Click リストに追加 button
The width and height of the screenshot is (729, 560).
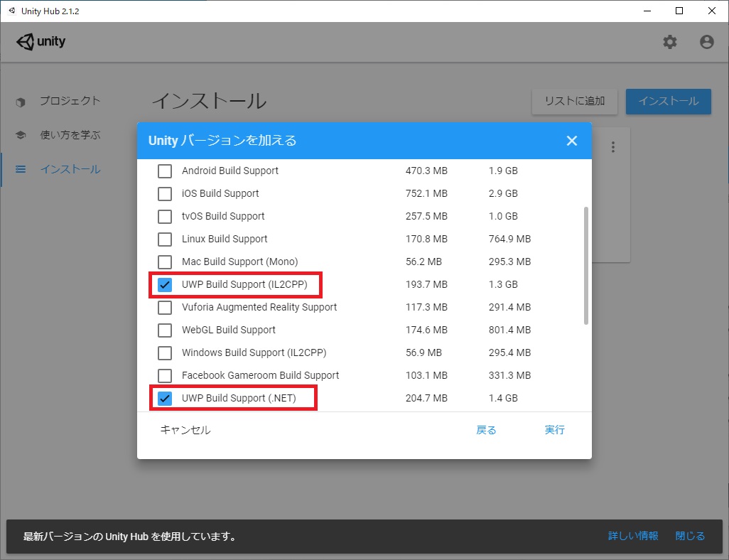click(x=575, y=102)
